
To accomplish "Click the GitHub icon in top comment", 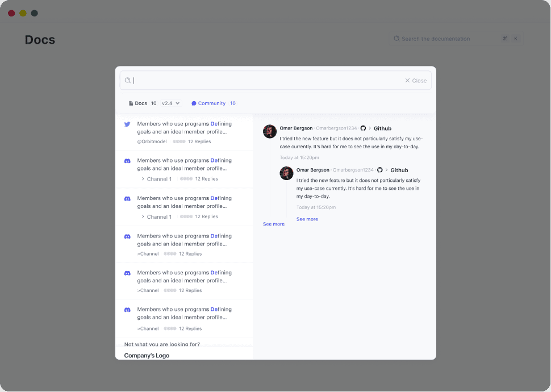I will point(363,128).
